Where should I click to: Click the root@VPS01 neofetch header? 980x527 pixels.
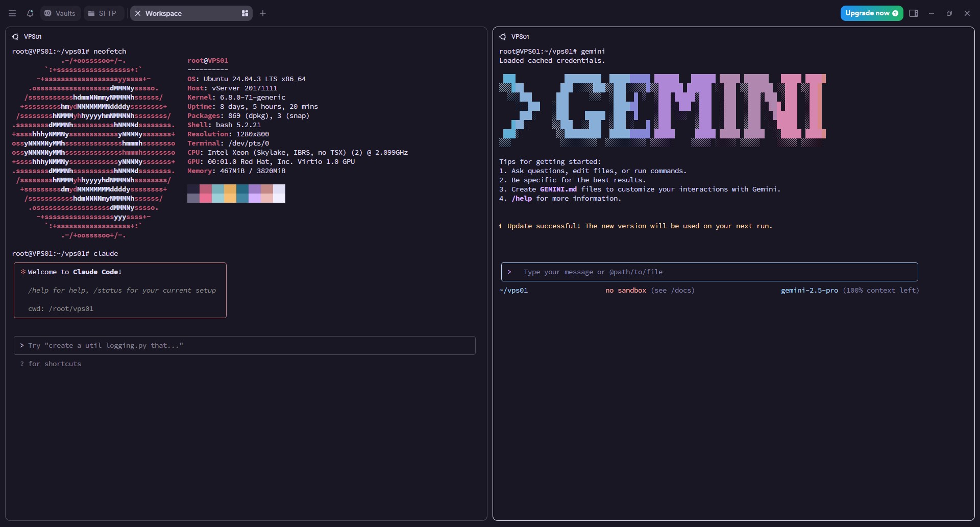pyautogui.click(x=208, y=60)
